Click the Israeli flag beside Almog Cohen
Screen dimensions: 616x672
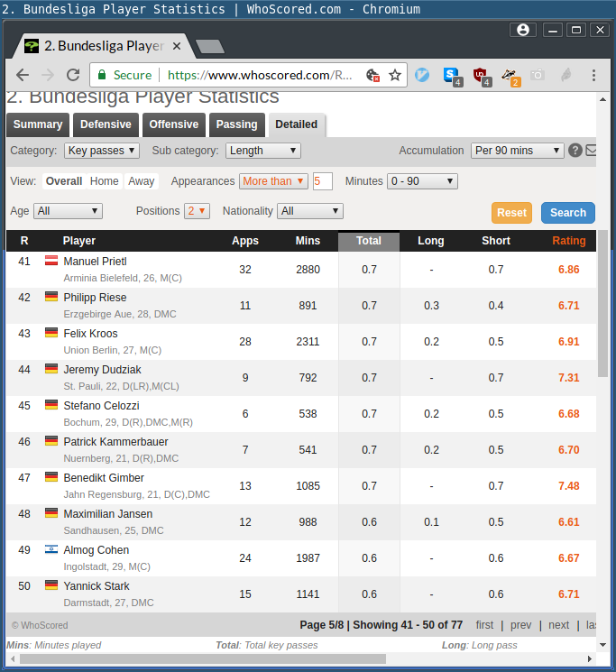[51, 549]
